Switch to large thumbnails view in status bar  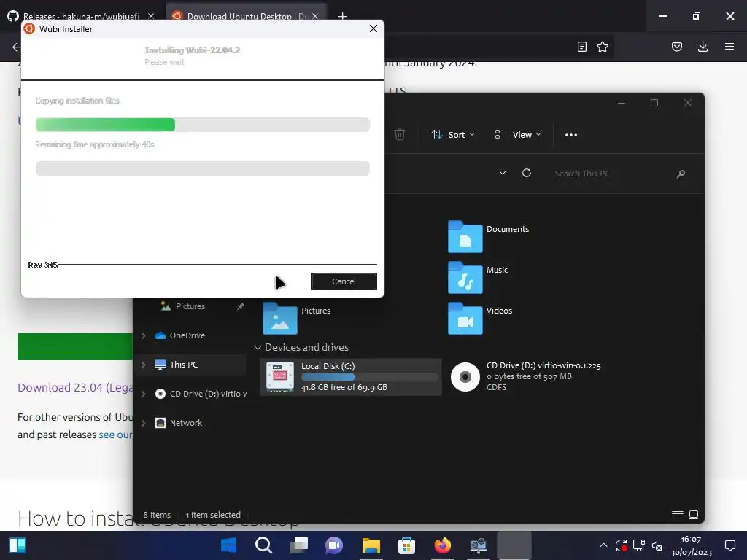tap(694, 515)
